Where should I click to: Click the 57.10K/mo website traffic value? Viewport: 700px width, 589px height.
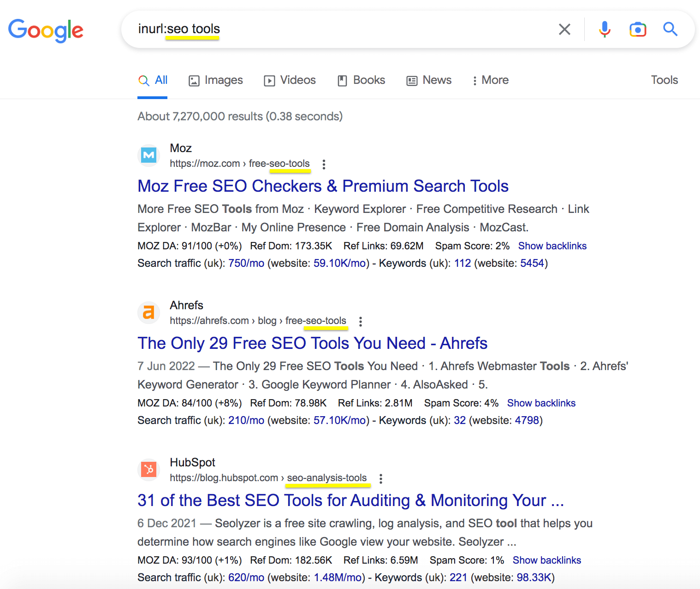340,421
